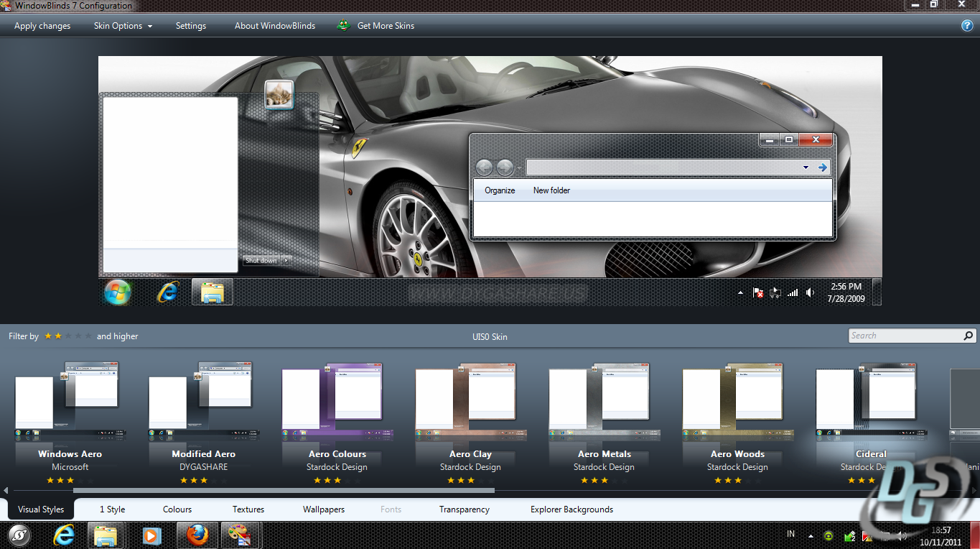Open Windows Media Player from the taskbar

[151, 535]
